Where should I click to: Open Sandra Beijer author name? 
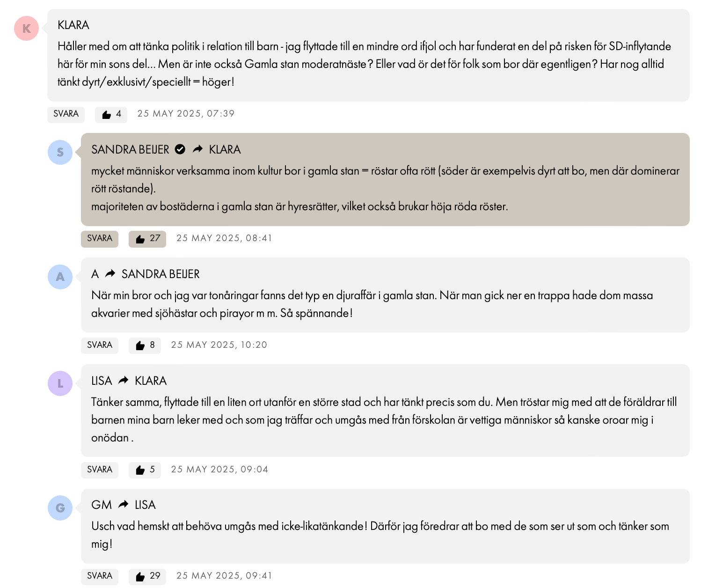point(130,149)
